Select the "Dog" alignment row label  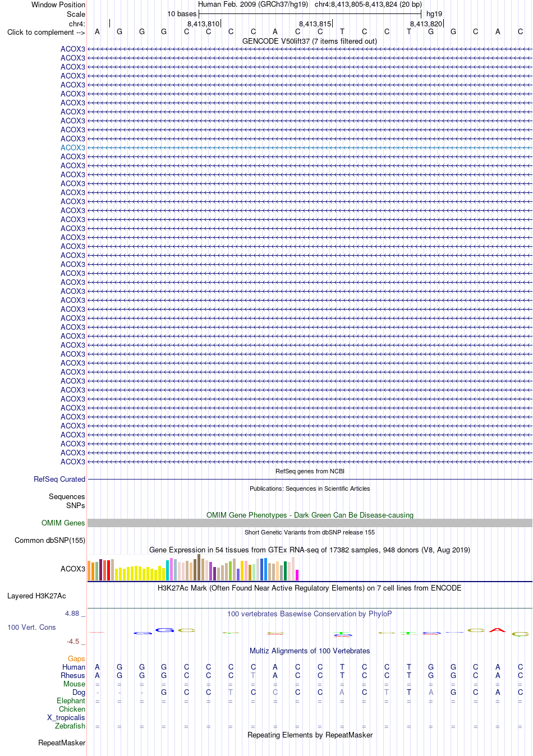pyautogui.click(x=79, y=692)
